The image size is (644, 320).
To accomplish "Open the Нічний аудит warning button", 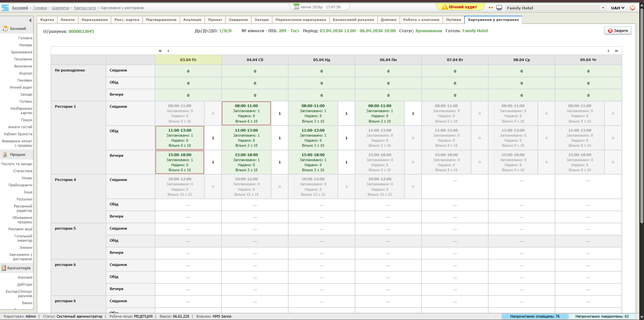I will coord(460,7).
